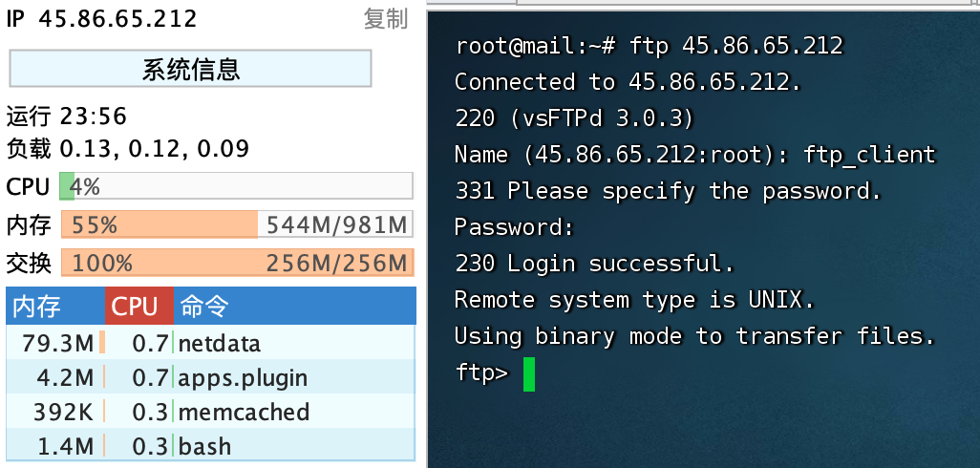Select the apps.plugin process row
Image resolution: width=980 pixels, height=468 pixels.
(211, 376)
